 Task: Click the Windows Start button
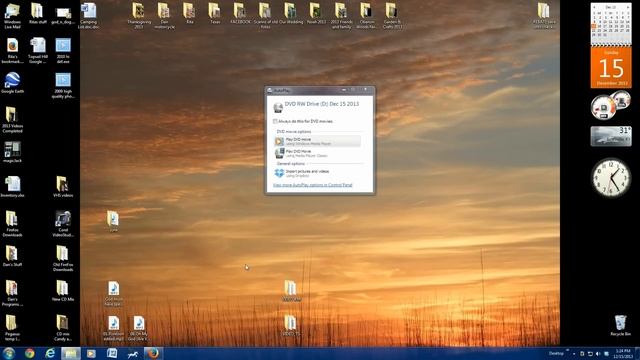[9, 353]
